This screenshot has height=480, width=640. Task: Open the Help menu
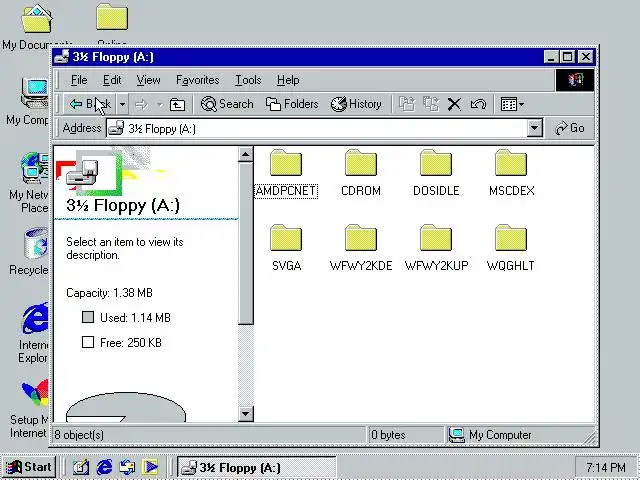[x=288, y=80]
